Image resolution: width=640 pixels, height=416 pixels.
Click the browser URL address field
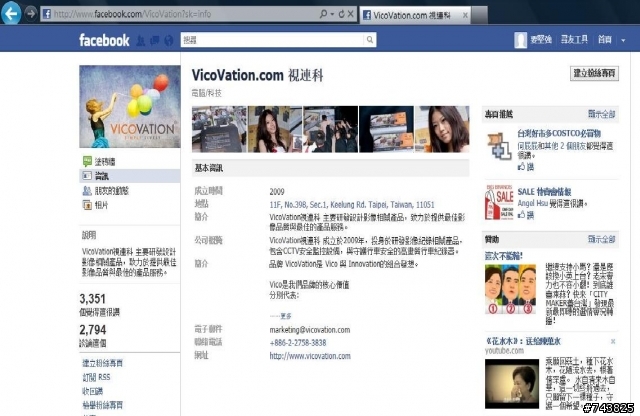tap(186, 14)
